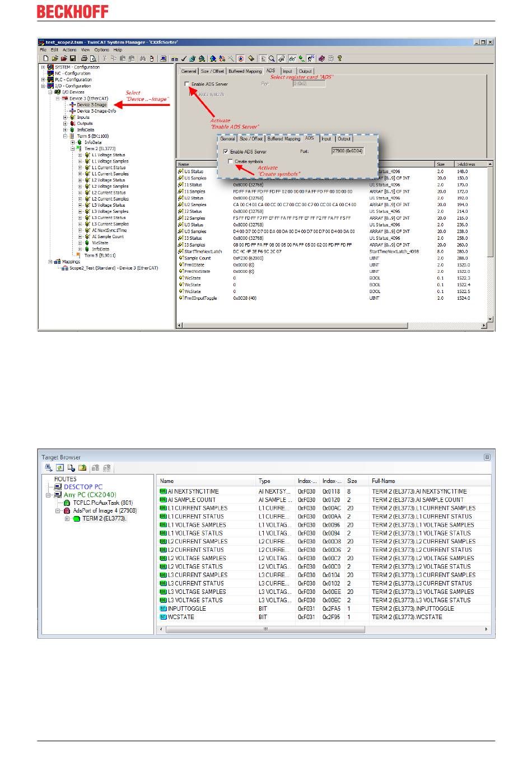Image resolution: width=532 pixels, height=767 pixels.
Task: Click the Check Configuration checkmark icon
Action: point(183,58)
